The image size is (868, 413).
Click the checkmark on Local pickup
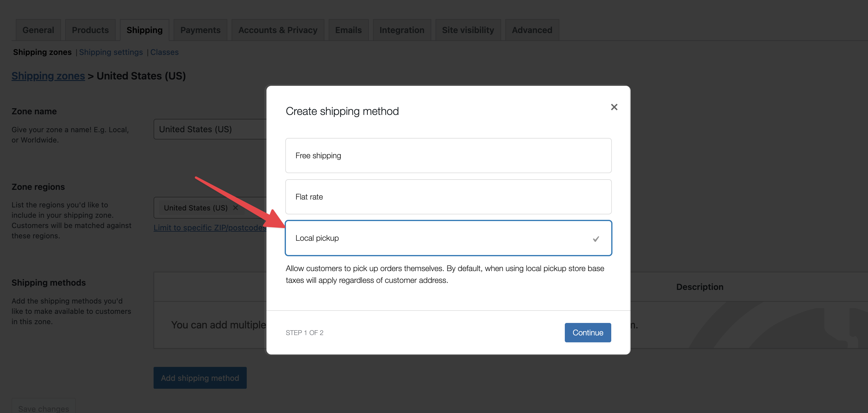coord(596,239)
